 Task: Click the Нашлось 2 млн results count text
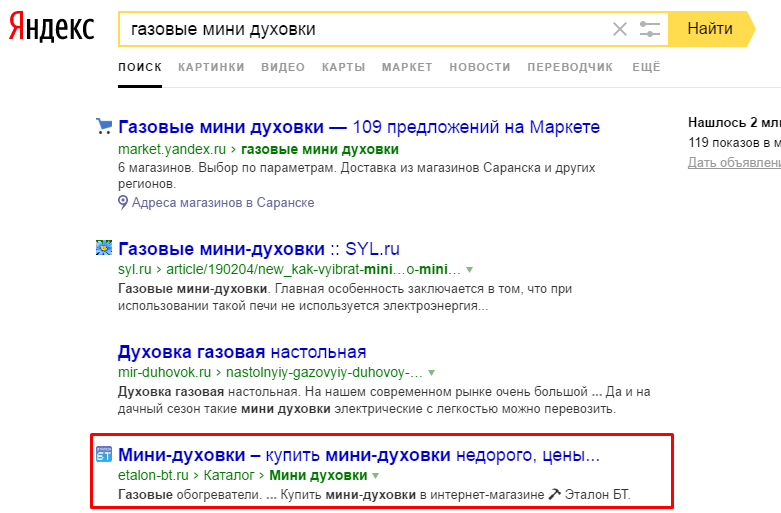pos(734,123)
